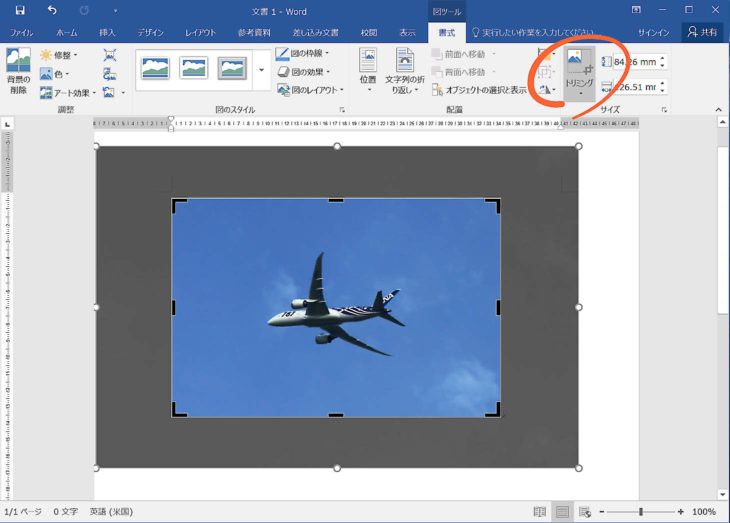
Task: Switch to web layout view button
Action: click(x=585, y=512)
